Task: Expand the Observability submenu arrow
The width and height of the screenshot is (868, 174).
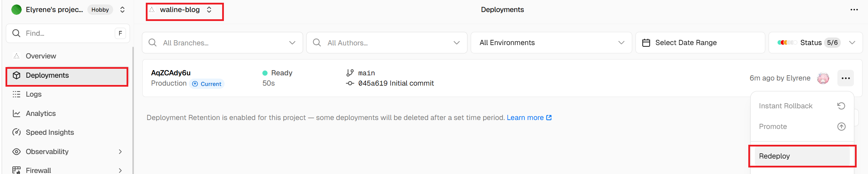Action: (120, 152)
